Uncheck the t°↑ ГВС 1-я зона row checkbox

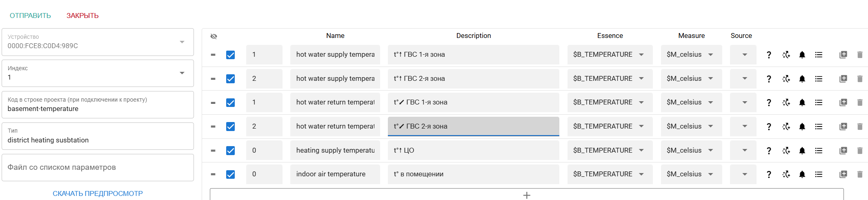click(x=231, y=55)
